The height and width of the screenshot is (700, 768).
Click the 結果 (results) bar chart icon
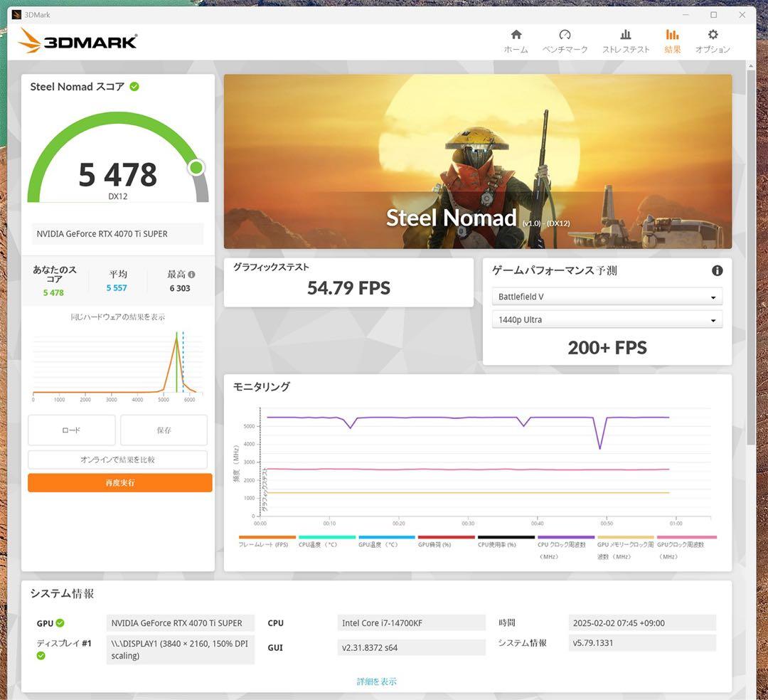click(x=672, y=39)
